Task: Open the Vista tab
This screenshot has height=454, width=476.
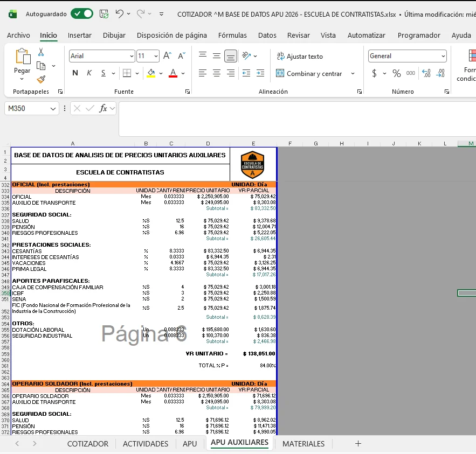Action: pos(328,35)
